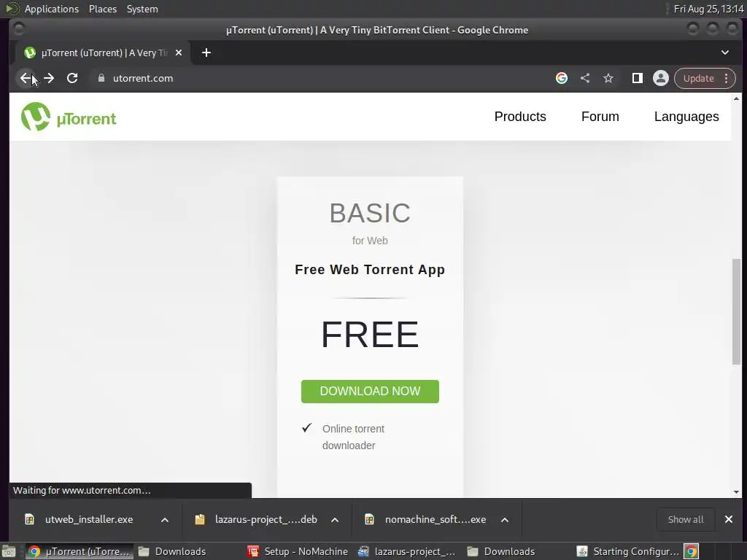Open the Applications menu
The width and height of the screenshot is (747, 560).
pyautogui.click(x=52, y=9)
